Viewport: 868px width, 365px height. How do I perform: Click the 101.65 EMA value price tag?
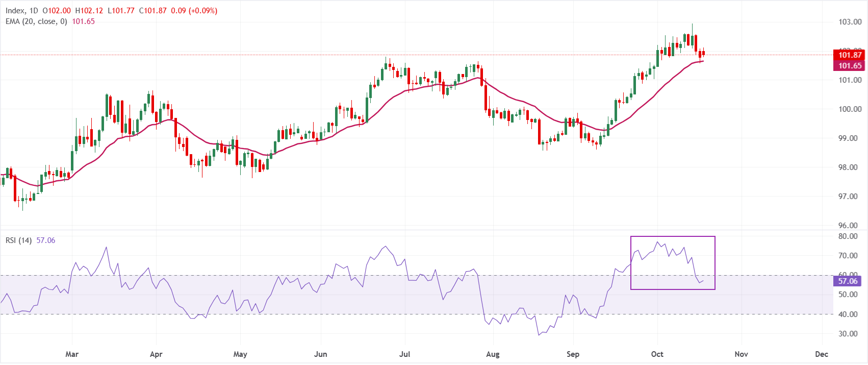coord(849,65)
